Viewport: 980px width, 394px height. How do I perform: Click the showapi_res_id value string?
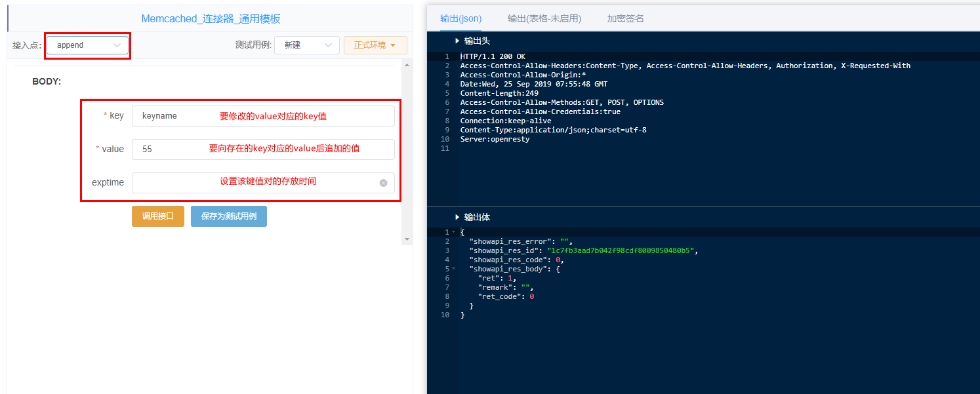pyautogui.click(x=621, y=250)
